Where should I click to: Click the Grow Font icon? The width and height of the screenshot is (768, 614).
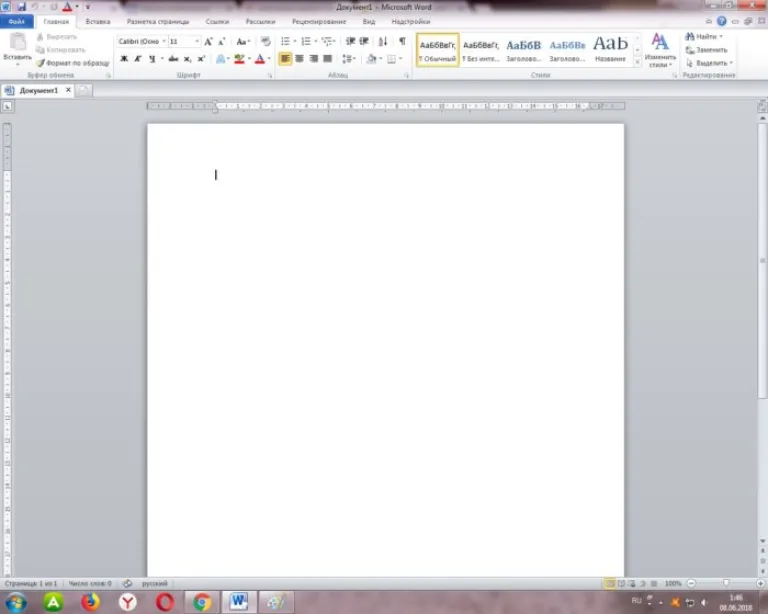tap(208, 42)
